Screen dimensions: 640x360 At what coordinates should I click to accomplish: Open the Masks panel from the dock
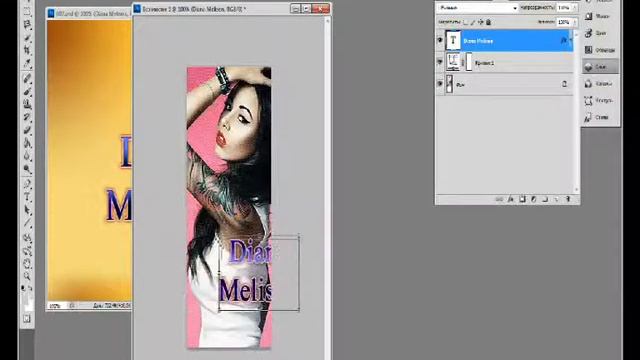pyautogui.click(x=600, y=16)
